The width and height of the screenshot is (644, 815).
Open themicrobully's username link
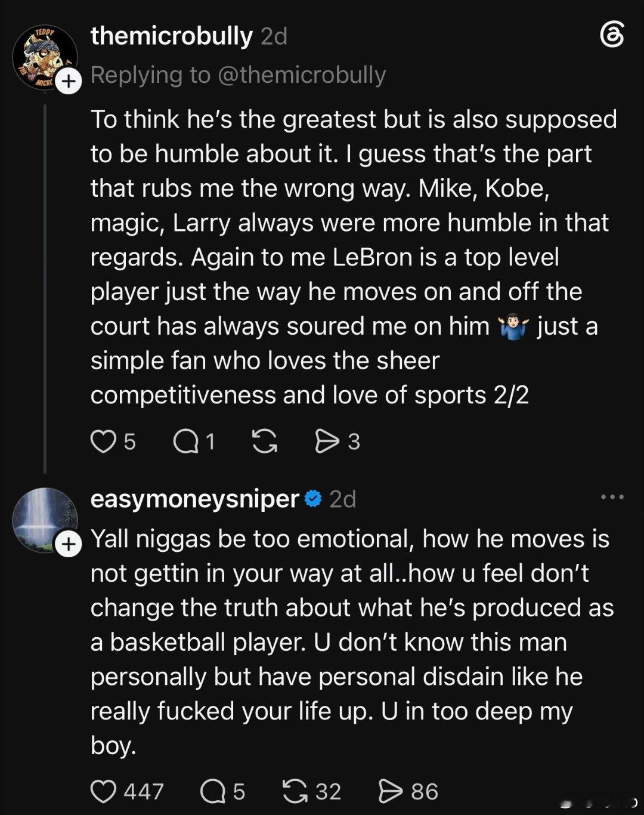(x=172, y=36)
